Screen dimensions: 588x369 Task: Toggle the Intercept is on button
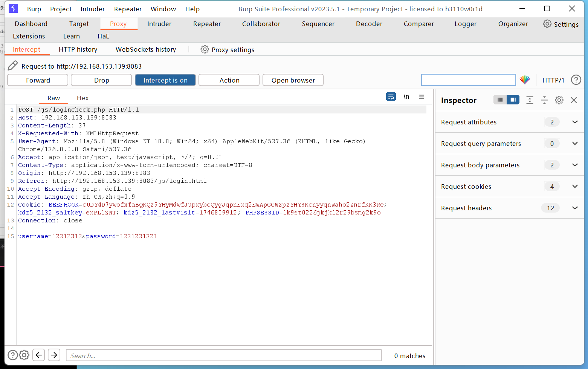(165, 80)
